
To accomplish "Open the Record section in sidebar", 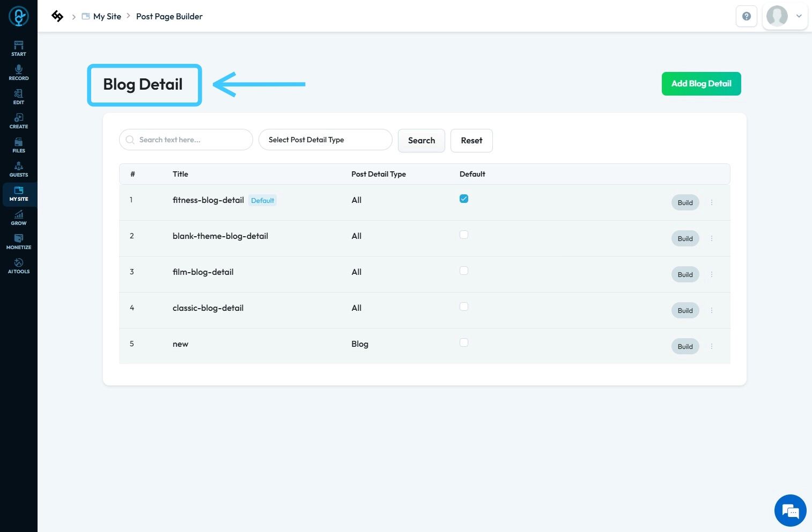I will pos(19,72).
